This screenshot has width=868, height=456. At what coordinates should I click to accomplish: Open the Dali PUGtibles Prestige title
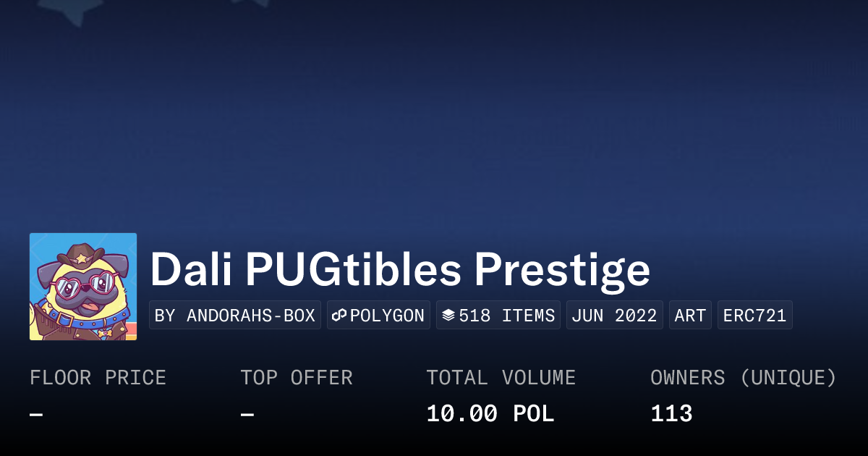point(400,270)
